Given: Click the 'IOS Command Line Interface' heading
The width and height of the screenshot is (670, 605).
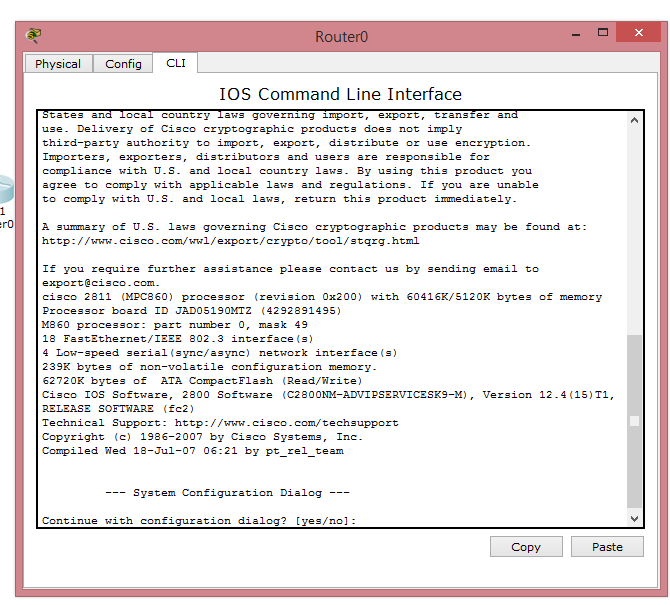Looking at the screenshot, I should (x=341, y=94).
